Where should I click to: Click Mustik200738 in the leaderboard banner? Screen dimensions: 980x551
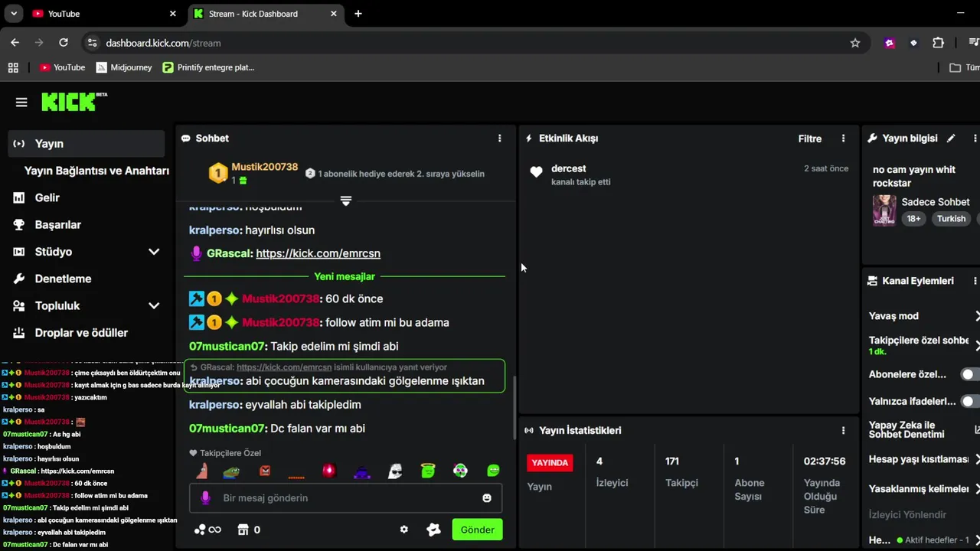click(265, 167)
